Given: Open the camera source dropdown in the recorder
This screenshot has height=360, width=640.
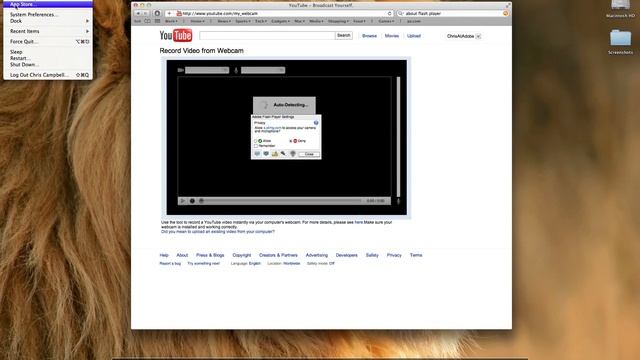Looking at the screenshot, I should (x=207, y=70).
